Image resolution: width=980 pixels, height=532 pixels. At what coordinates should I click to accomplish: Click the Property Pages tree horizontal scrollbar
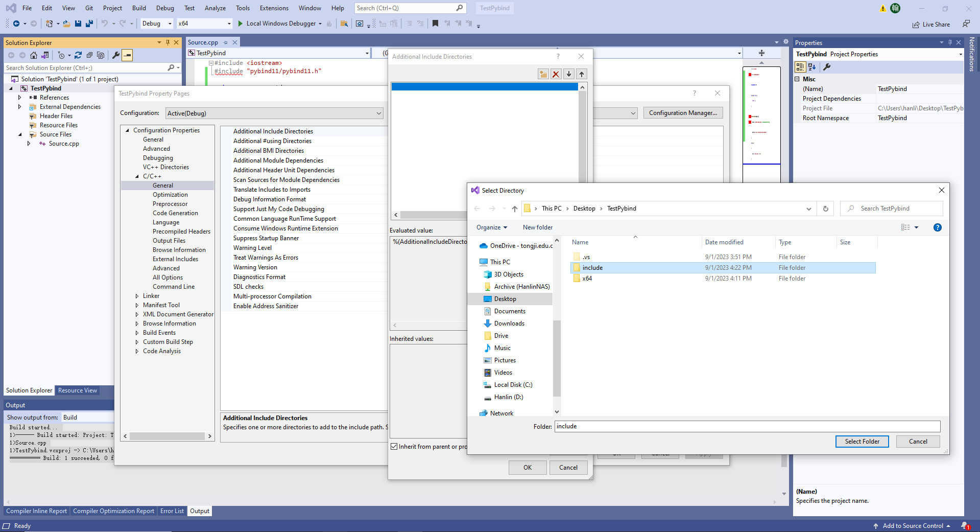pyautogui.click(x=168, y=436)
